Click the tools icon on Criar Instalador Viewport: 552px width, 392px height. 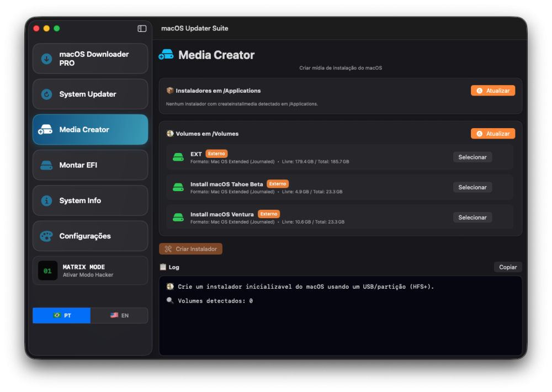(168, 249)
